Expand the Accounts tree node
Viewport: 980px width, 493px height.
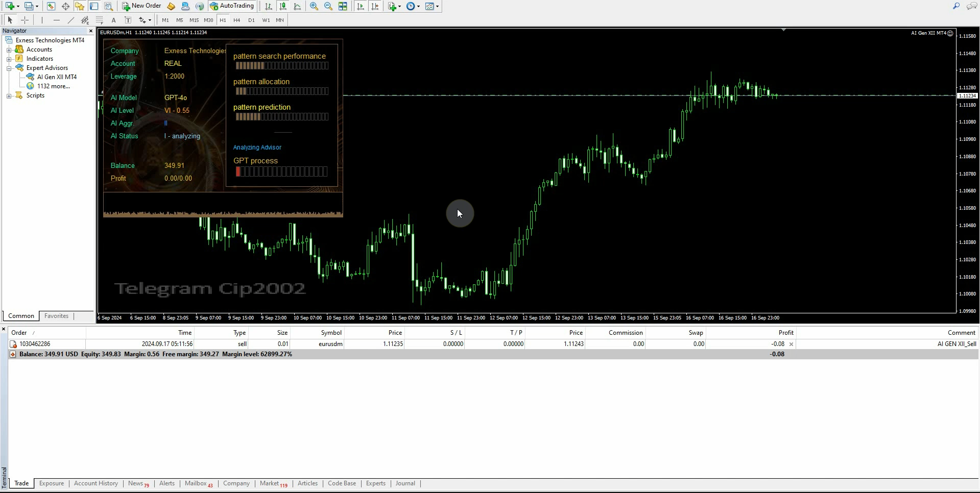(9, 50)
